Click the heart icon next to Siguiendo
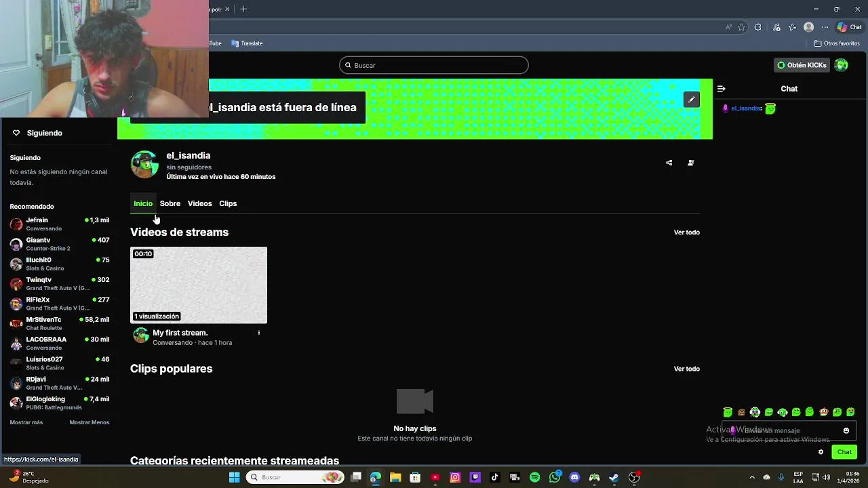This screenshot has width=868, height=488. pos(16,133)
